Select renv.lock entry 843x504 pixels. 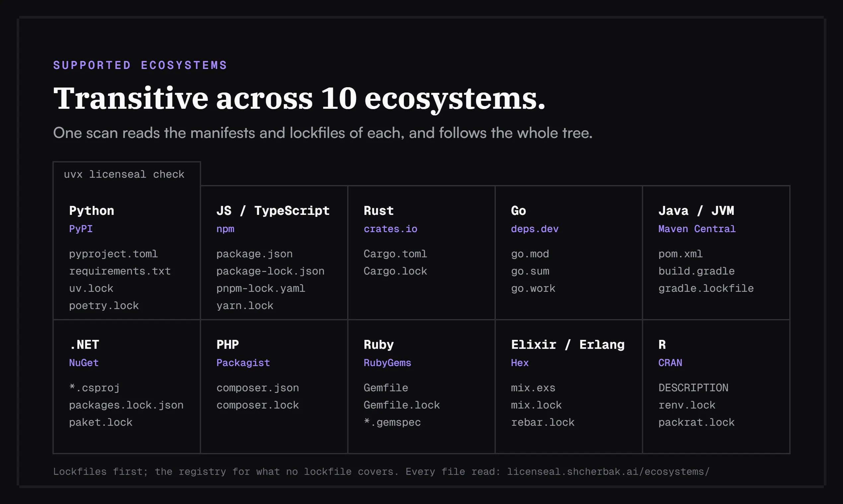[x=687, y=405]
